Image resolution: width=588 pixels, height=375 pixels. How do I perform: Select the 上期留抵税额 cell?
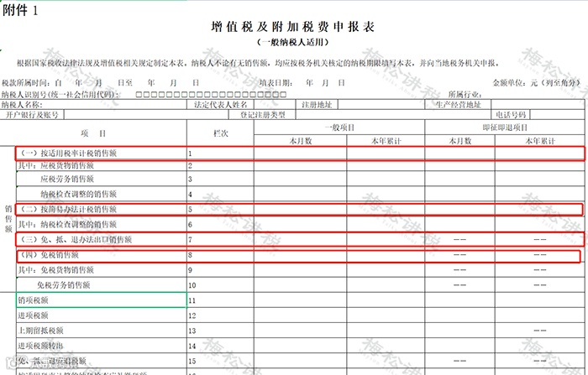102,331
